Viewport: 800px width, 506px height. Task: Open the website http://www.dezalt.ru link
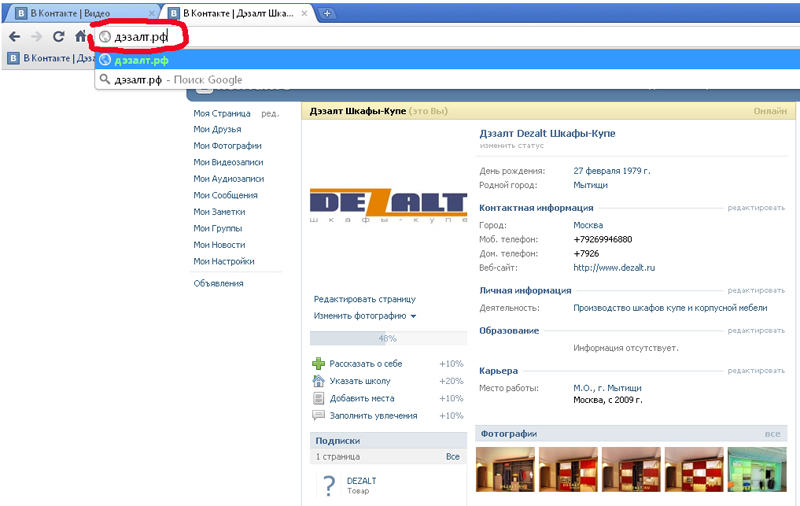[614, 268]
